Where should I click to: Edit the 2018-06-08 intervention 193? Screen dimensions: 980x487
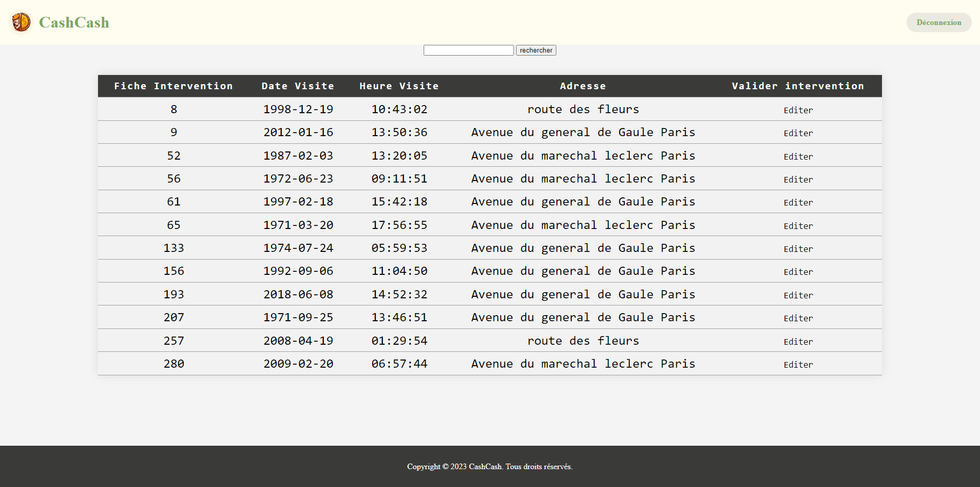point(798,295)
